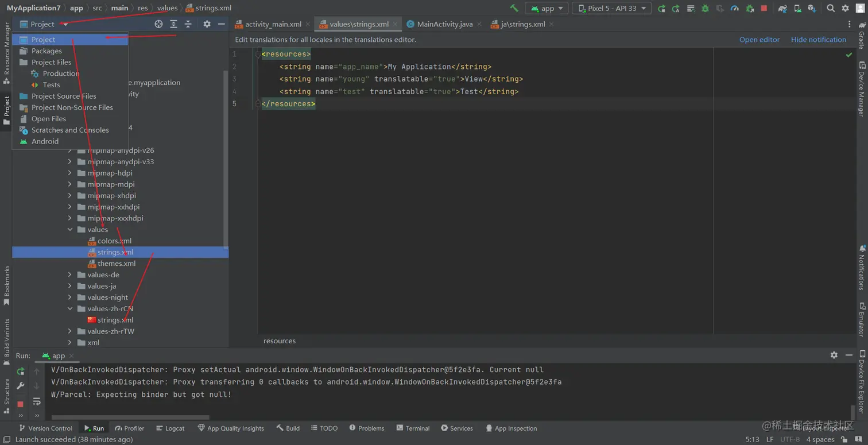Click the Debug app bug icon

point(705,8)
